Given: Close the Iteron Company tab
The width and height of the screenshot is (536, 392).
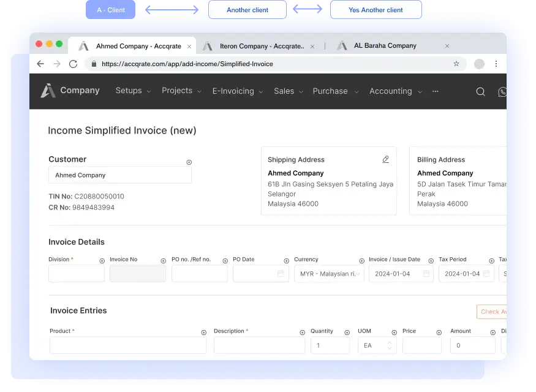Looking at the screenshot, I should [x=312, y=47].
